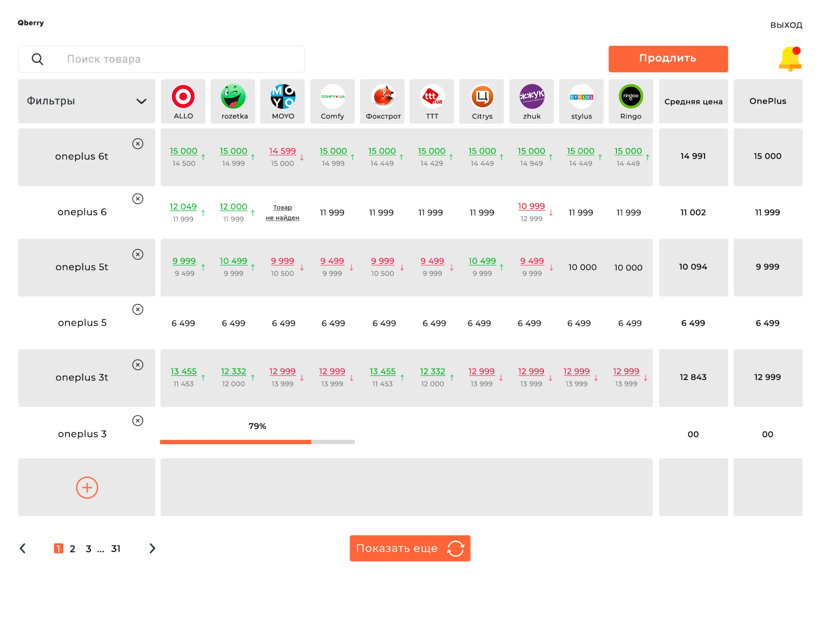Click the oneplus 3 loading progress bar
Viewport: 821px width, 644px height.
pos(257,442)
